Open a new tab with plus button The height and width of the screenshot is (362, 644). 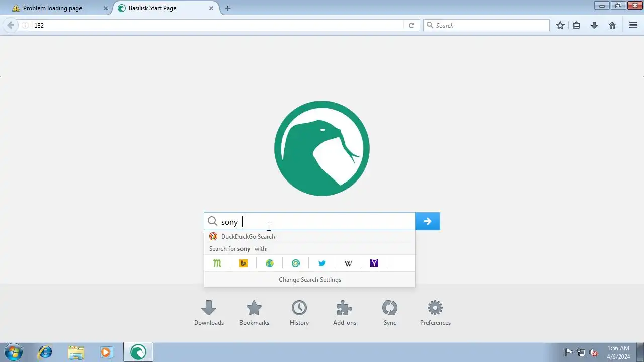tap(228, 8)
